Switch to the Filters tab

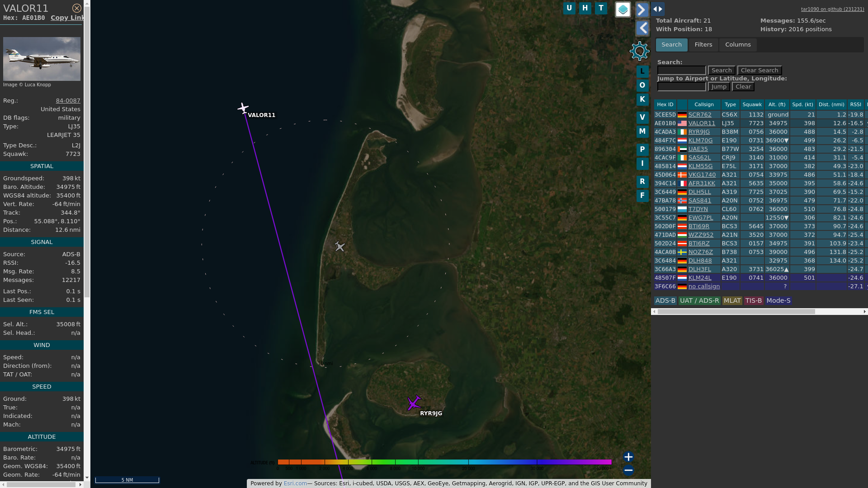(x=703, y=45)
